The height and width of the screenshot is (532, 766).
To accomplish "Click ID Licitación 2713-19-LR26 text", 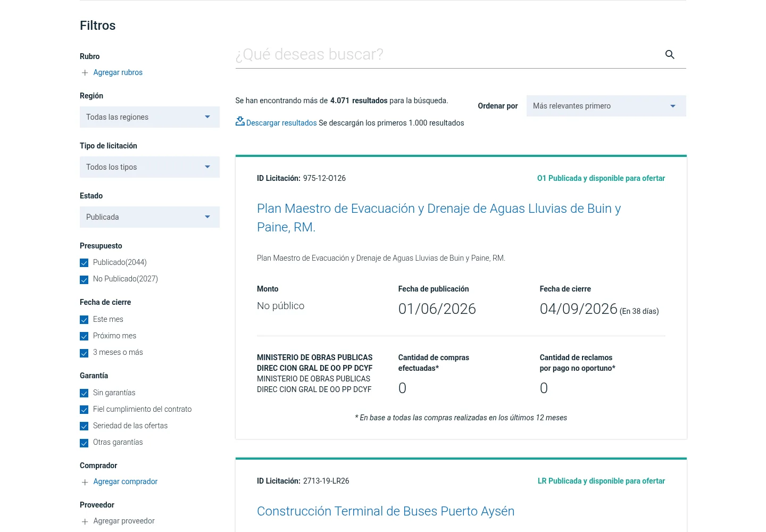I will tap(303, 481).
